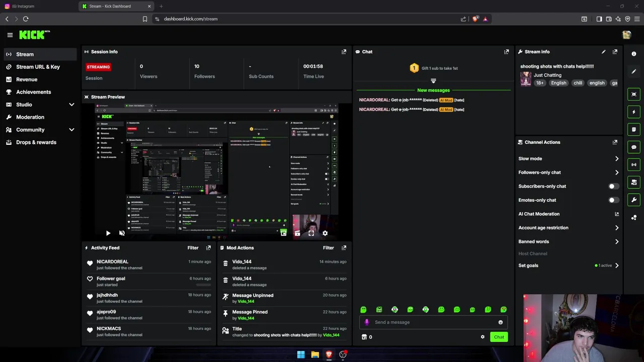The image size is (644, 362).
Task: Insert the first green emote in chat
Action: [x=363, y=310]
